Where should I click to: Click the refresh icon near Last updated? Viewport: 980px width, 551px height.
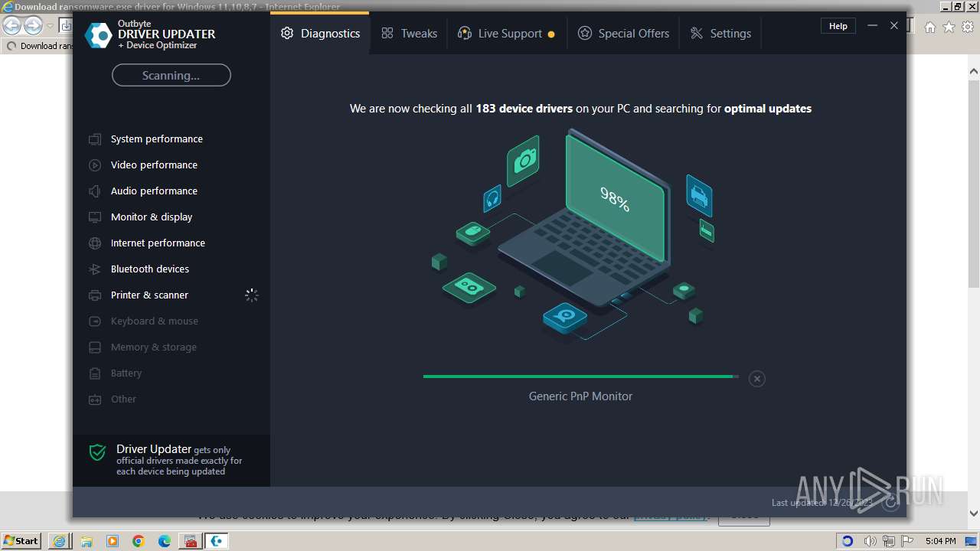pyautogui.click(x=890, y=503)
